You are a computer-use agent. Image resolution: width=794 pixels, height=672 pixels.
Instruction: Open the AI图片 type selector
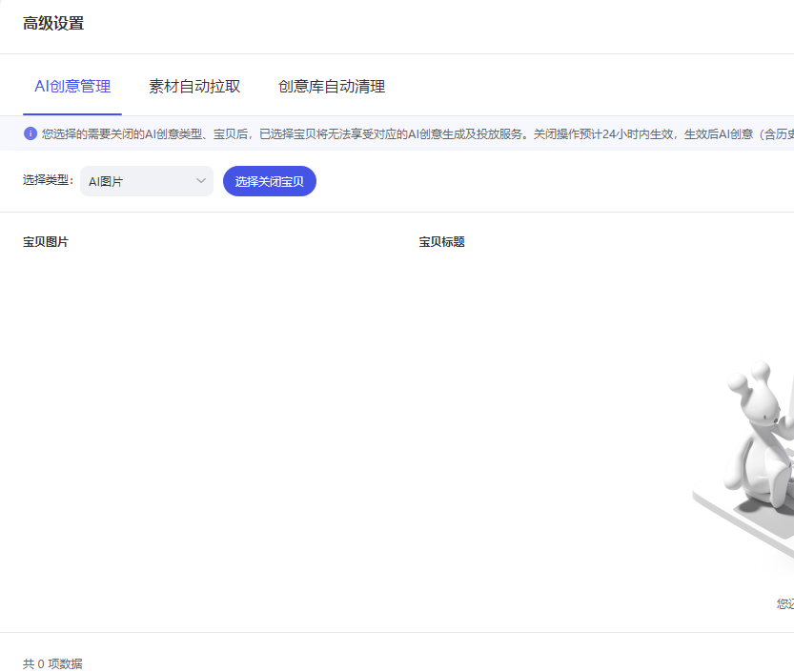pos(147,181)
